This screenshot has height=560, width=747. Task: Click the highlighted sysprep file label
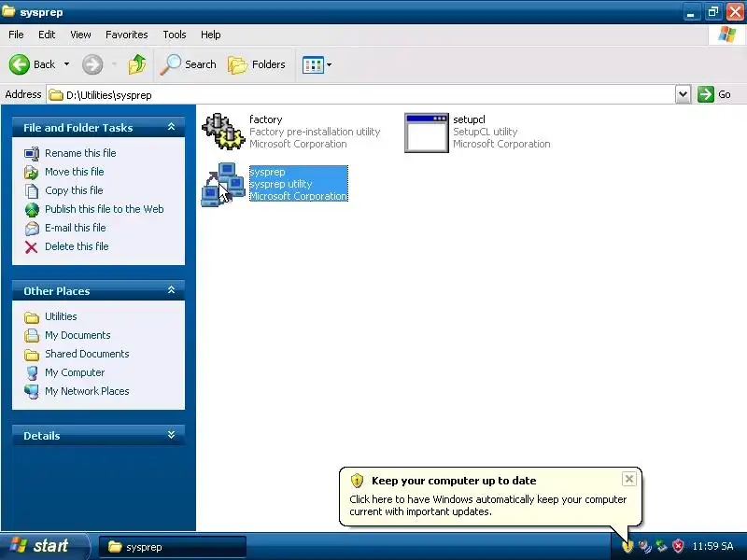299,184
